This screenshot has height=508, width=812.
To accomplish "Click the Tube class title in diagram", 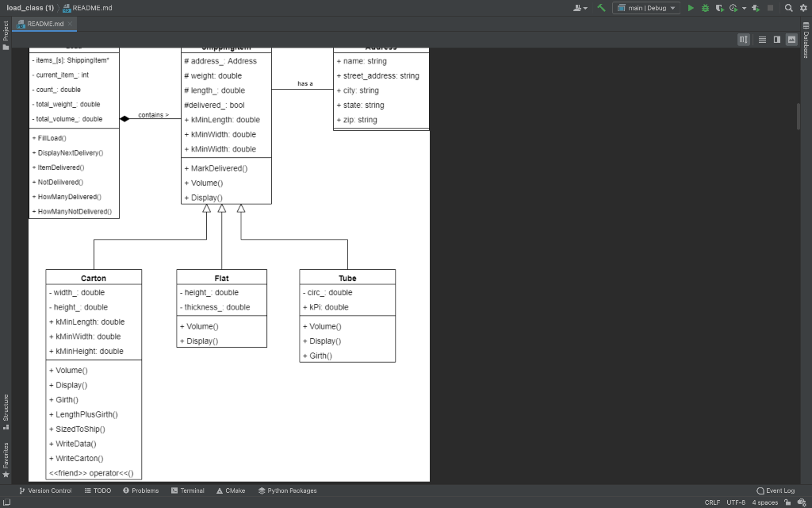I will 347,279.
